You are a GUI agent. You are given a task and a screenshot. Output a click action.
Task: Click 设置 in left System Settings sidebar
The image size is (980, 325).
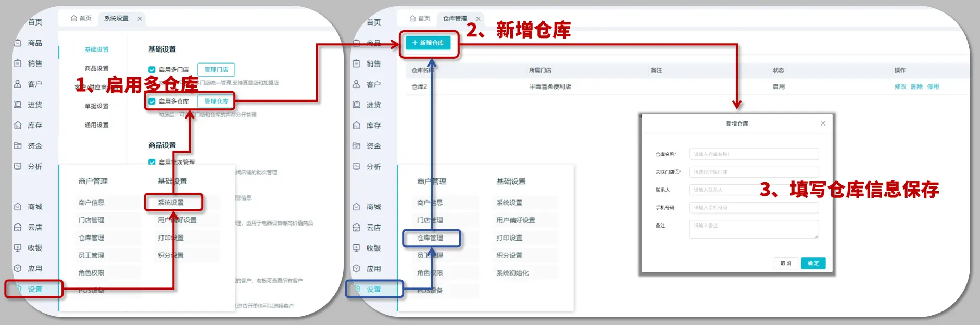(34, 289)
